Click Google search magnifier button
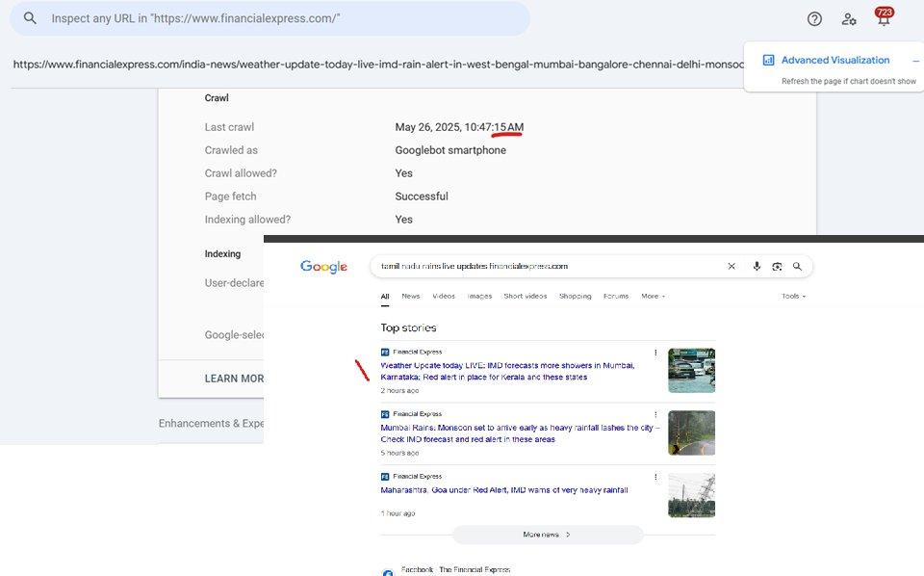This screenshot has width=924, height=576. tap(797, 267)
